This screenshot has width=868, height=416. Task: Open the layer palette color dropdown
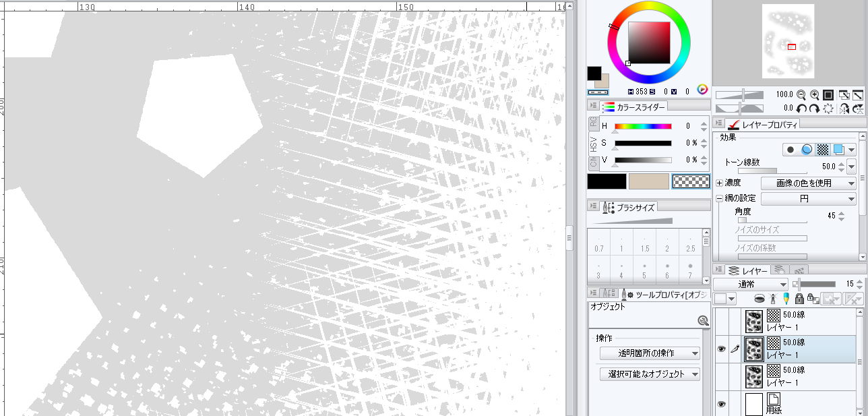coord(725,298)
